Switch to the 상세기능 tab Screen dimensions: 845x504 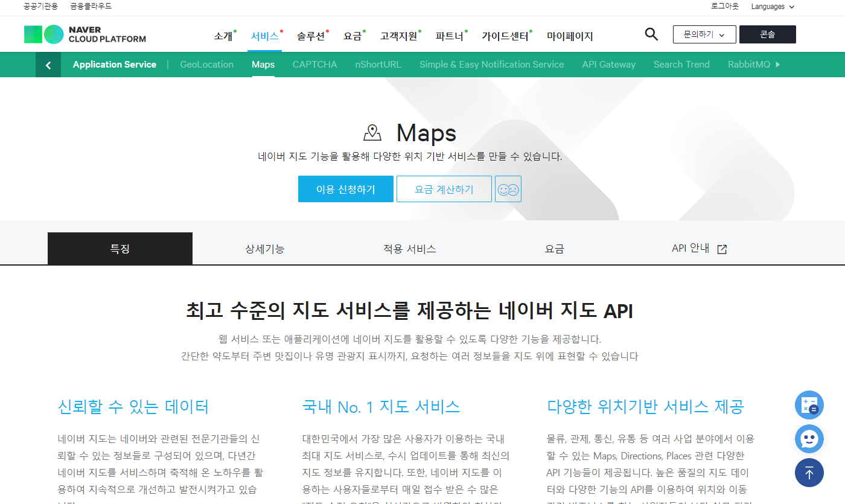click(x=265, y=249)
